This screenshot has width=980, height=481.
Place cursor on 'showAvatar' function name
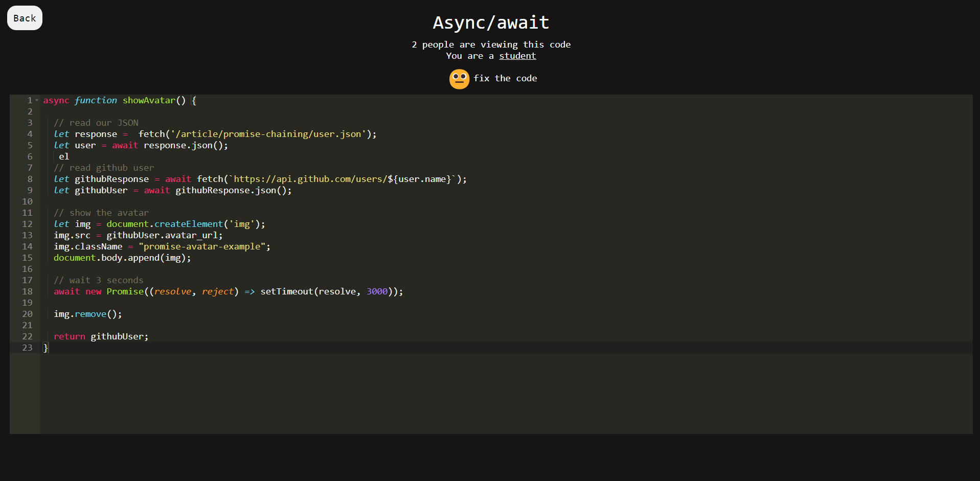149,100
